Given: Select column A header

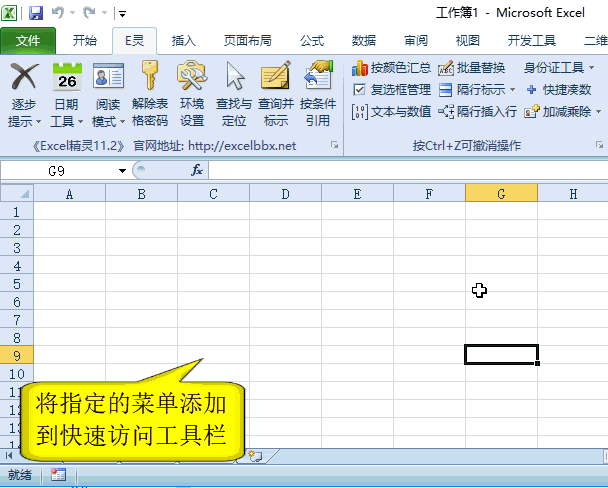Looking at the screenshot, I should click(69, 193).
